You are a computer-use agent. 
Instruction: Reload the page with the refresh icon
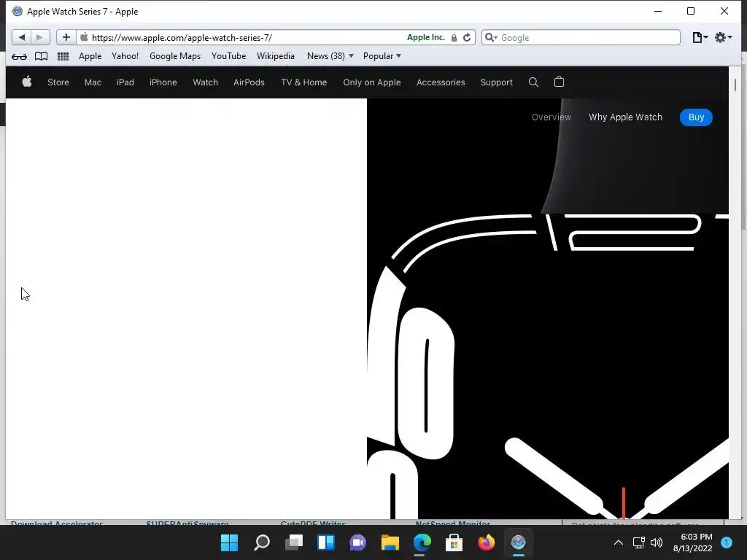click(467, 38)
